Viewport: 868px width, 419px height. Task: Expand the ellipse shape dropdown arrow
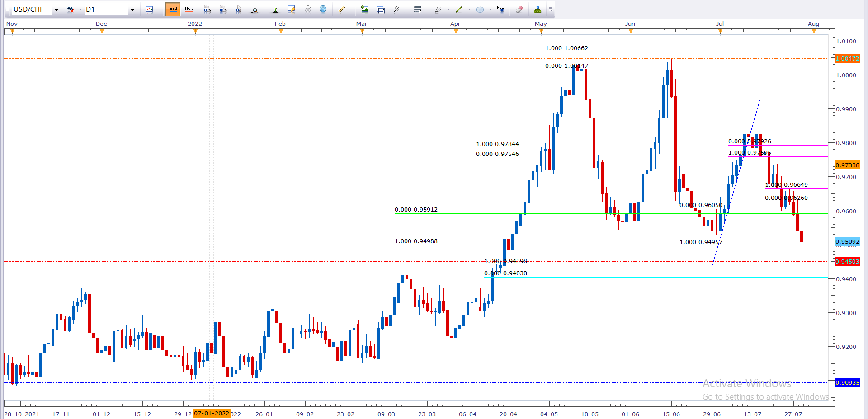coord(490,9)
